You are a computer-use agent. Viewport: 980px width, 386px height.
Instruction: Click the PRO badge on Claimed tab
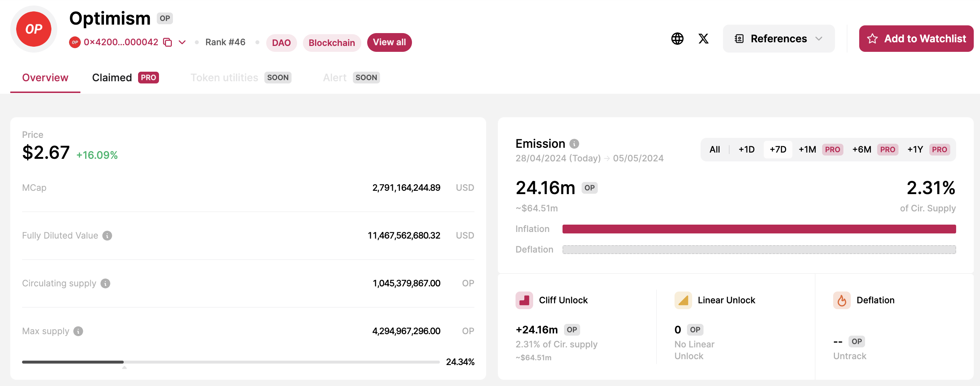[148, 77]
